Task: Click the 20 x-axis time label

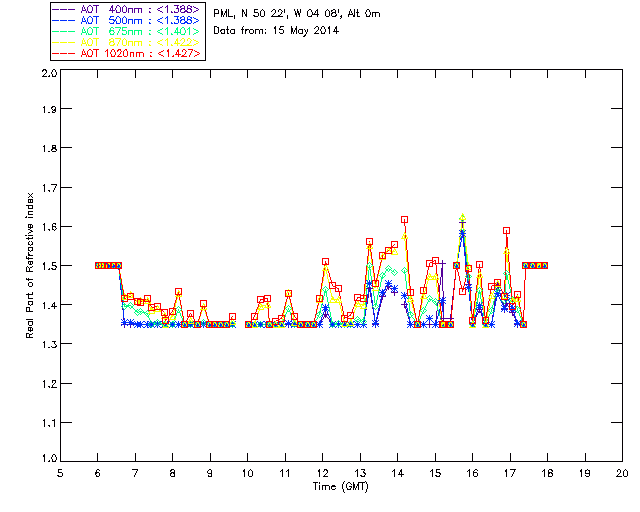Action: click(x=622, y=473)
